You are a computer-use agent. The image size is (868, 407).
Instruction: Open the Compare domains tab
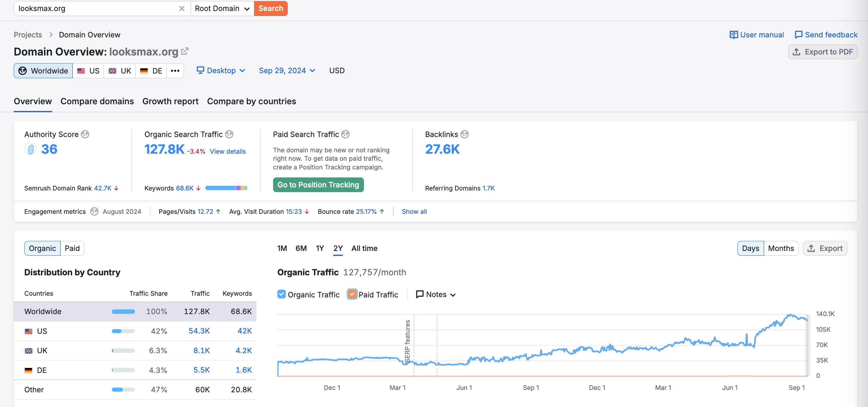(x=97, y=101)
